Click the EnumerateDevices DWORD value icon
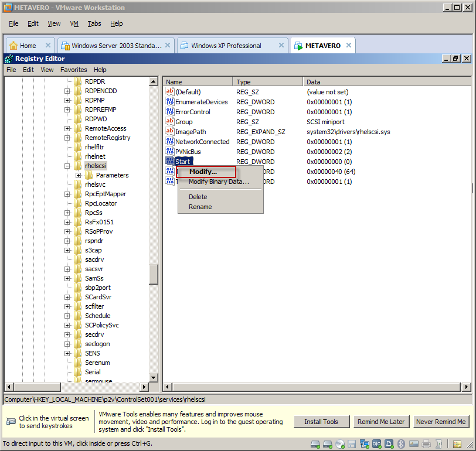Viewport: 476px width, 451px height. coord(169,101)
